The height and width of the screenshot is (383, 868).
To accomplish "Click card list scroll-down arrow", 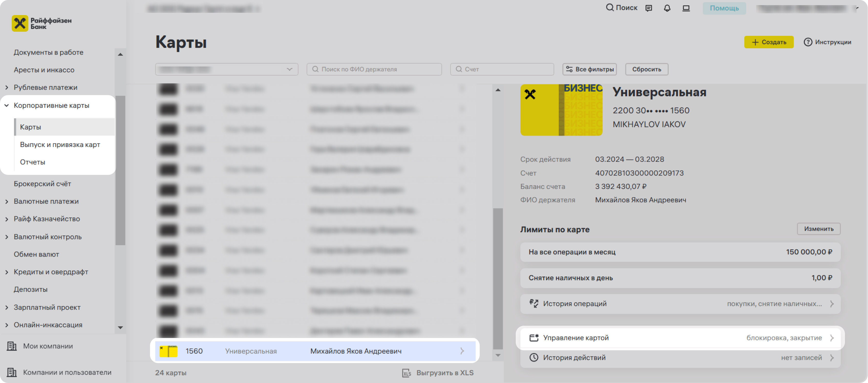I will coord(498,355).
